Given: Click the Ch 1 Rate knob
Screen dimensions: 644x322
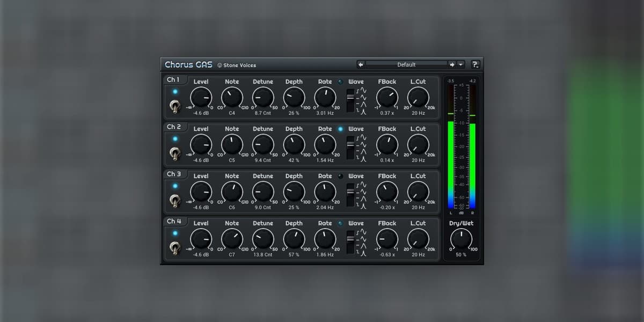Looking at the screenshot, I should (325, 98).
